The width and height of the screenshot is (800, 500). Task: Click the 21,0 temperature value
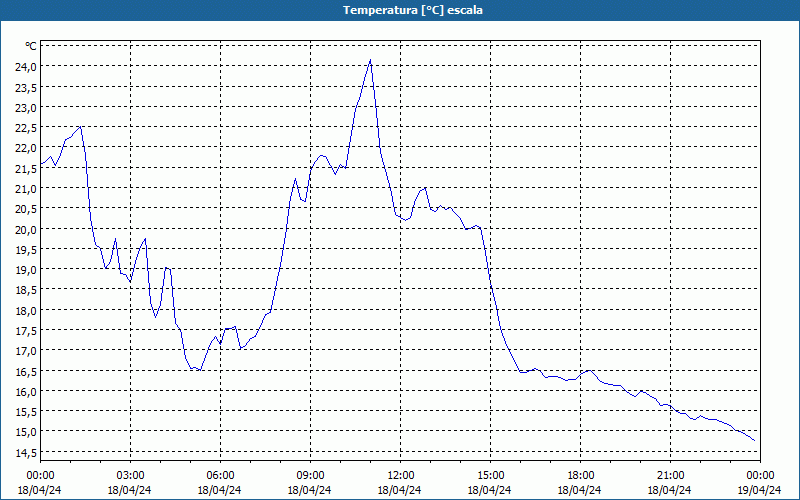point(27,188)
